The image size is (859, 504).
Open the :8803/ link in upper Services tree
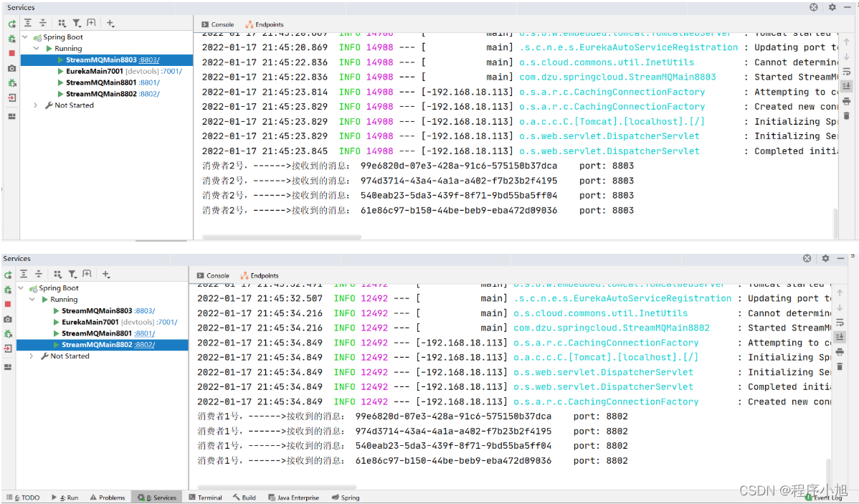(149, 60)
